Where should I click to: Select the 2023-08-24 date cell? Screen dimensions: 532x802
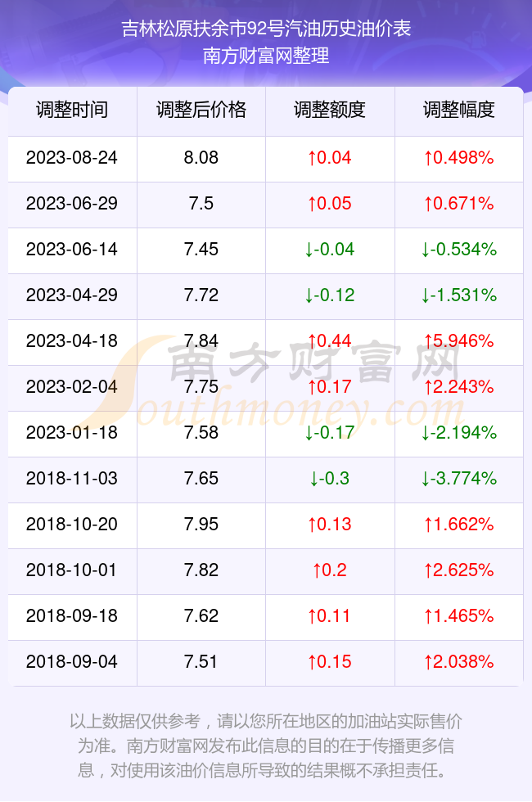72,157
